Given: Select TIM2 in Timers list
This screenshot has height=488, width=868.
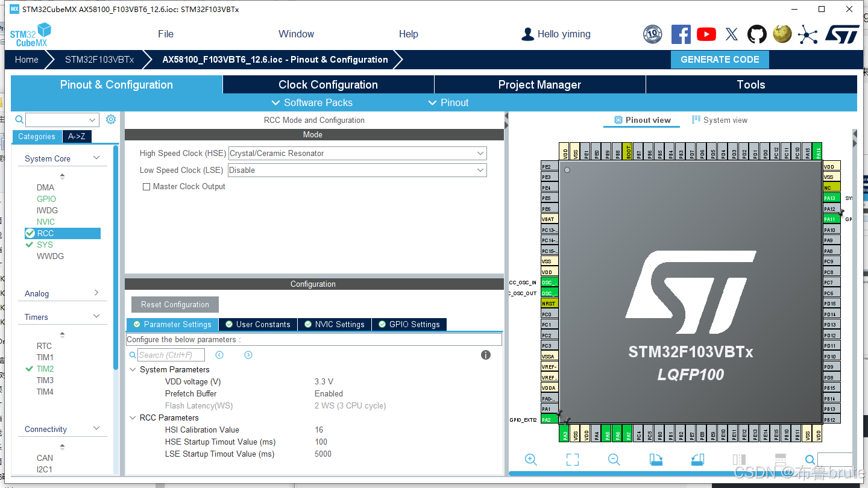Looking at the screenshot, I should click(45, 369).
